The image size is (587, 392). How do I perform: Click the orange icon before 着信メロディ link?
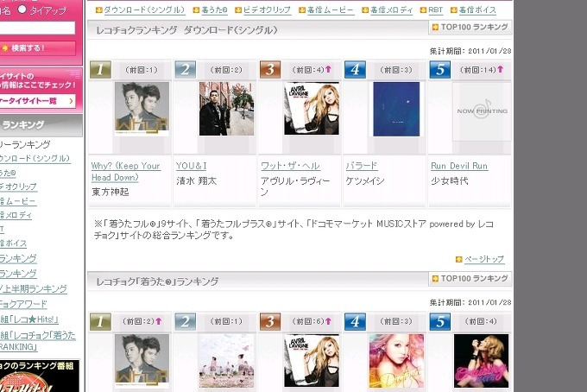point(365,10)
